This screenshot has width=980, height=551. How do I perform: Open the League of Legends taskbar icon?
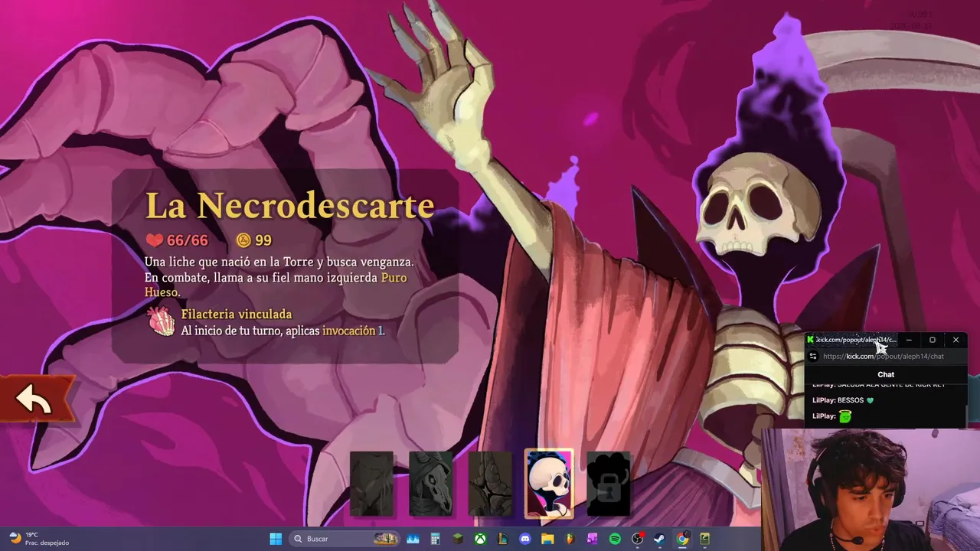pos(503,539)
